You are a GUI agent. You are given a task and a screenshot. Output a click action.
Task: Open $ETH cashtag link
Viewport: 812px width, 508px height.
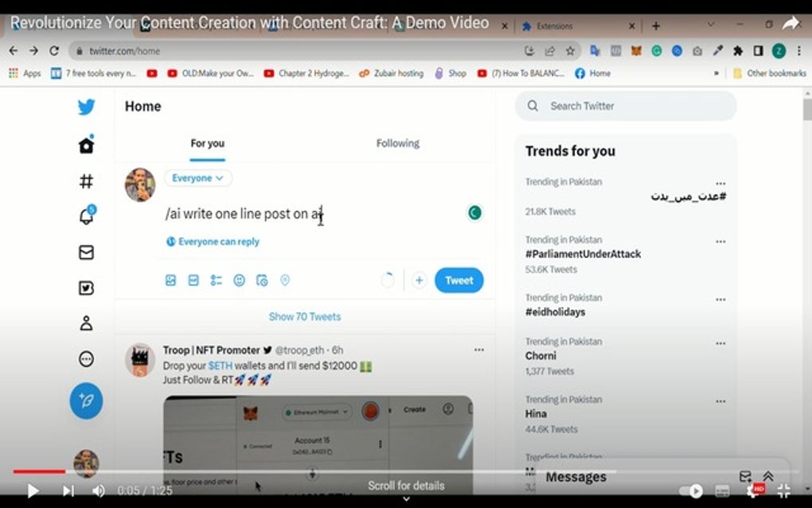click(220, 365)
